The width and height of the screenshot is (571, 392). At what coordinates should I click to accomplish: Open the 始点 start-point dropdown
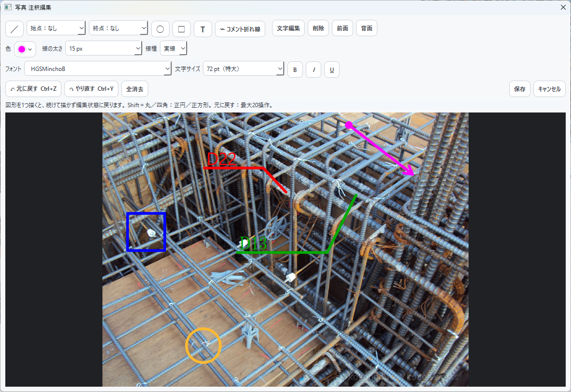56,28
